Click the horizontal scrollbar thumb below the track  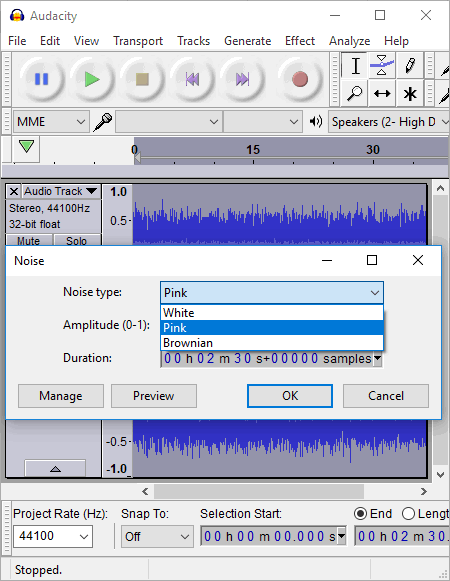tap(259, 491)
